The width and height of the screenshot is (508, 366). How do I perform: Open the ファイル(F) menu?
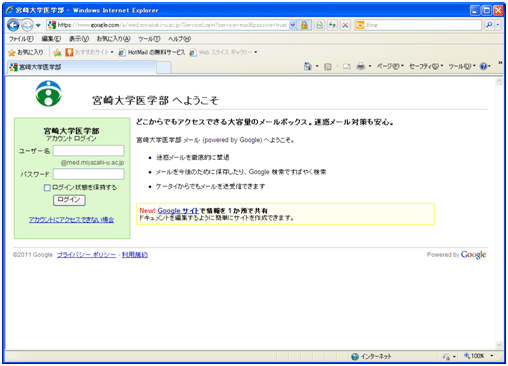click(x=21, y=39)
